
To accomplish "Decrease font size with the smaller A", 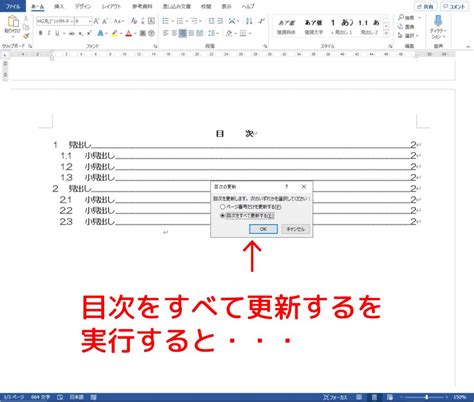I will pos(105,21).
